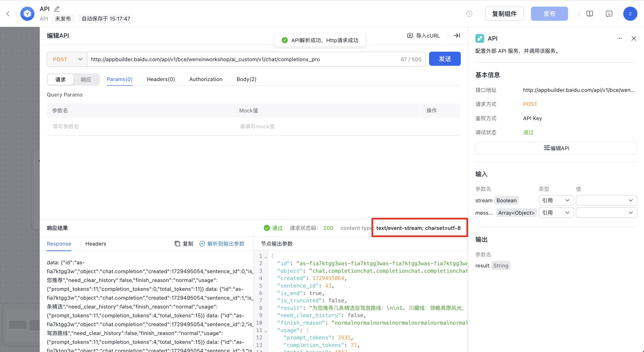This screenshot has height=352, width=644.
Task: Click the 未发布 status tag
Action: (x=63, y=19)
